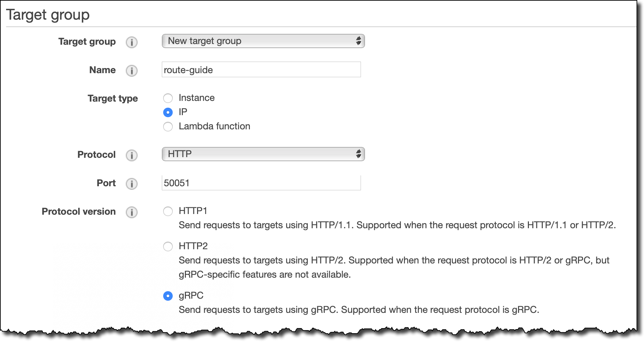Screen dimensions: 644x342
Task: Click the Instance label text
Action: 197,98
